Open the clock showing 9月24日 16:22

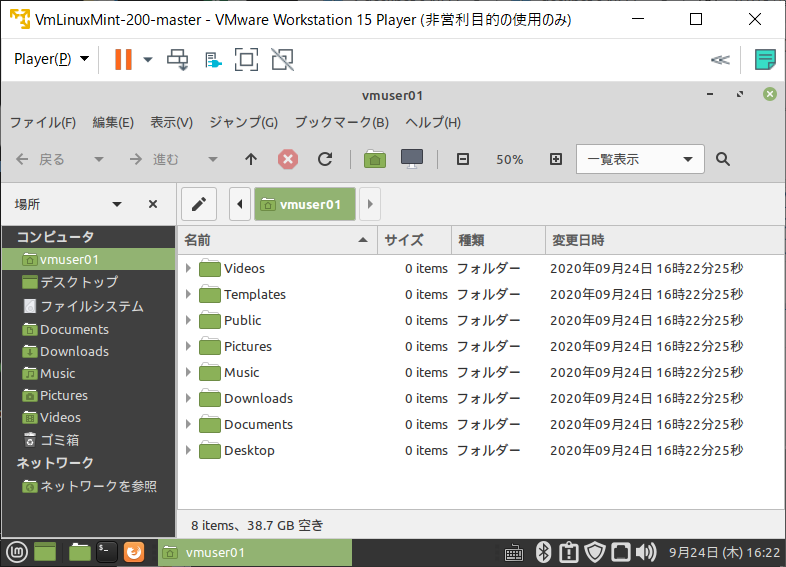724,552
